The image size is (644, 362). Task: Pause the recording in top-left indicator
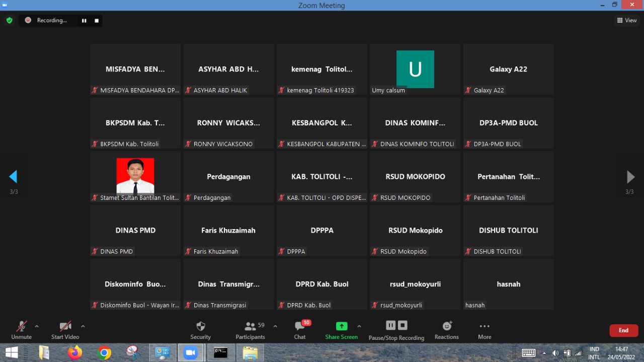tap(84, 21)
